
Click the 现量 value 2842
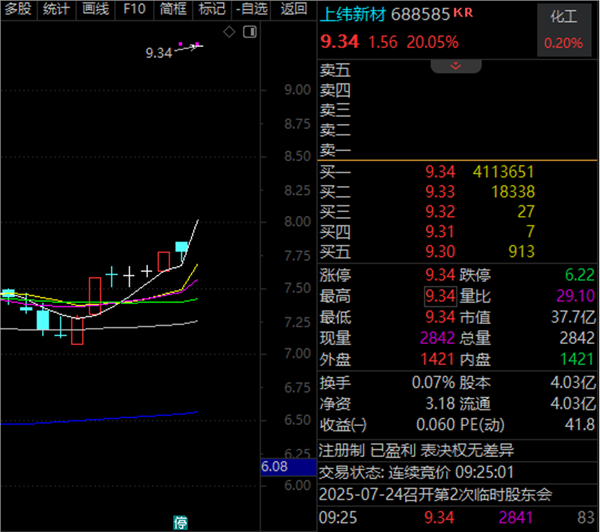tap(437, 338)
